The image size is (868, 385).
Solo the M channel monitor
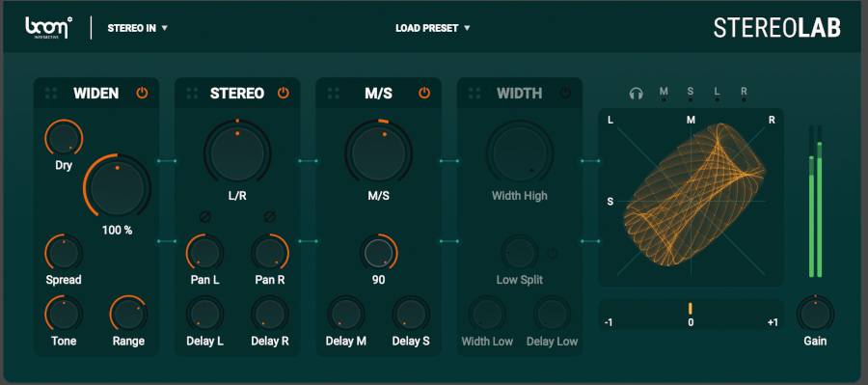pos(664,94)
